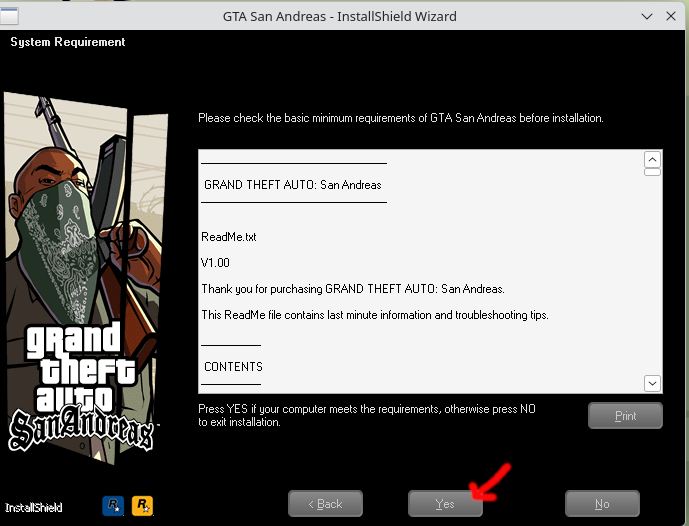Click the window title 'GTA San Andreas - InstallShield Wizard'
Viewport: 689px width, 526px height.
340,16
